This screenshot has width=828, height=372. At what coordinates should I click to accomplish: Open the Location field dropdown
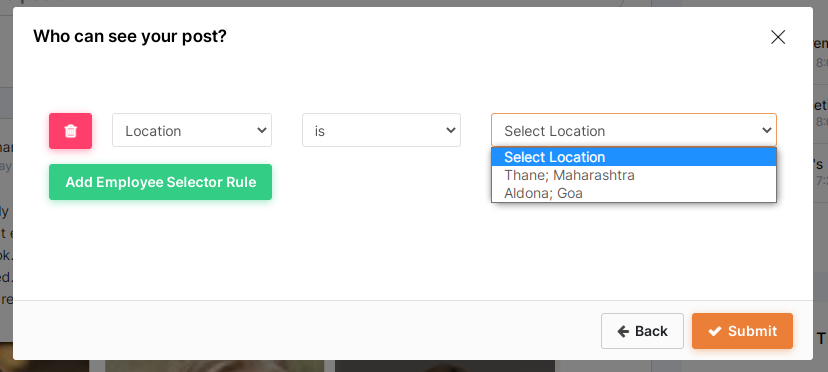tap(192, 130)
